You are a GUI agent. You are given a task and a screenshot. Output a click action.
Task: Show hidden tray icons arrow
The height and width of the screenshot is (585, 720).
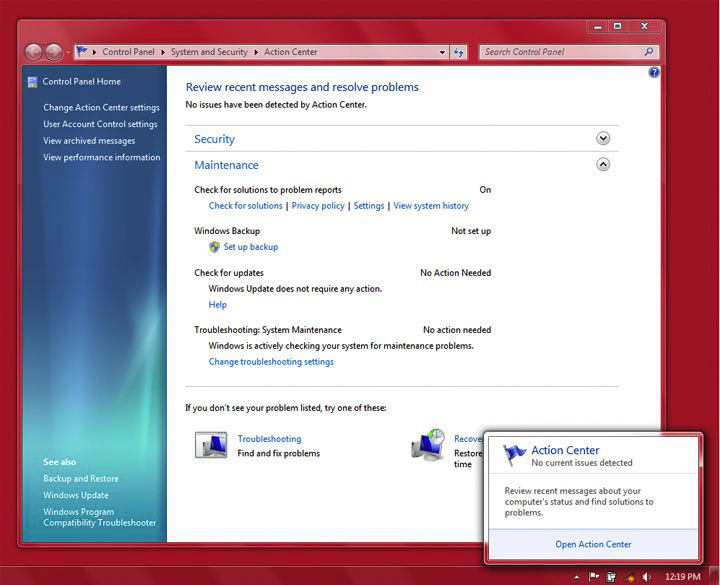coord(577,577)
